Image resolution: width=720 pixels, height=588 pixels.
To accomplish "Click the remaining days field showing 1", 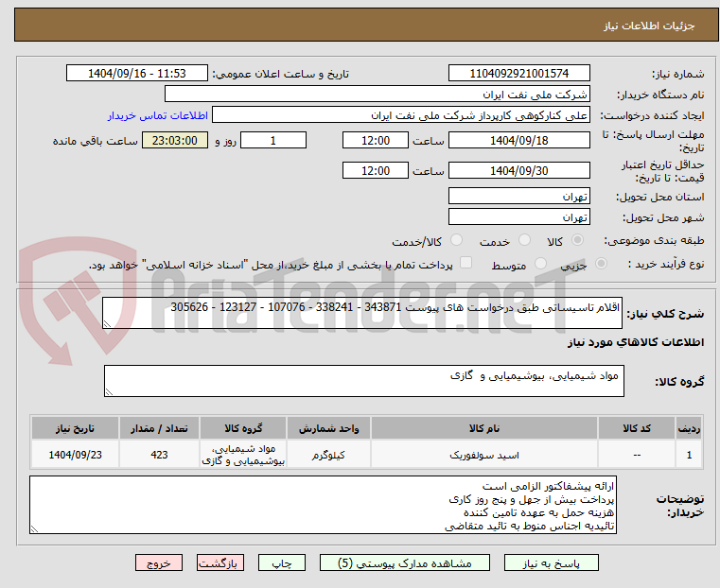I will coord(273,140).
